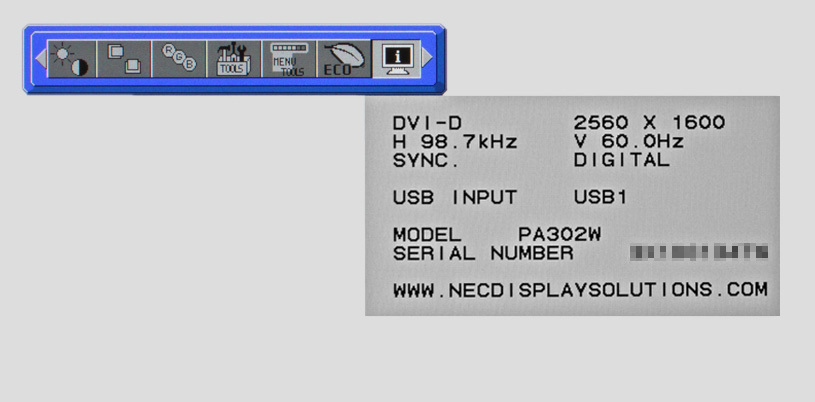Click the DVI-D input label
The image size is (815, 402).
tap(427, 123)
